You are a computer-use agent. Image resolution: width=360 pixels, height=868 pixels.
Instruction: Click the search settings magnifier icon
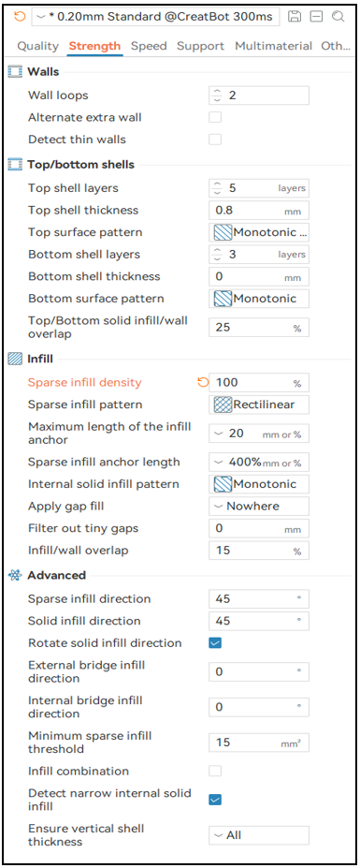(338, 16)
